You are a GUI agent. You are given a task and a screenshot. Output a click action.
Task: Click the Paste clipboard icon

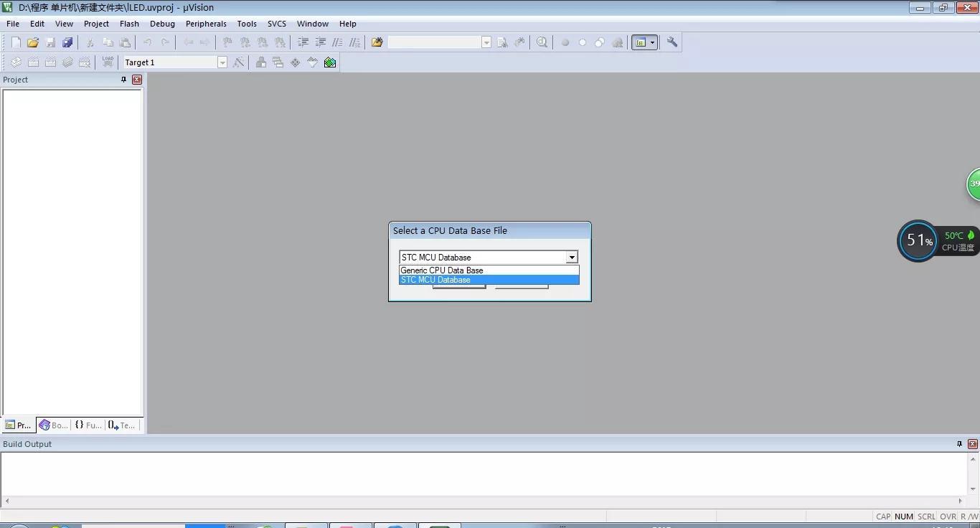pyautogui.click(x=125, y=42)
